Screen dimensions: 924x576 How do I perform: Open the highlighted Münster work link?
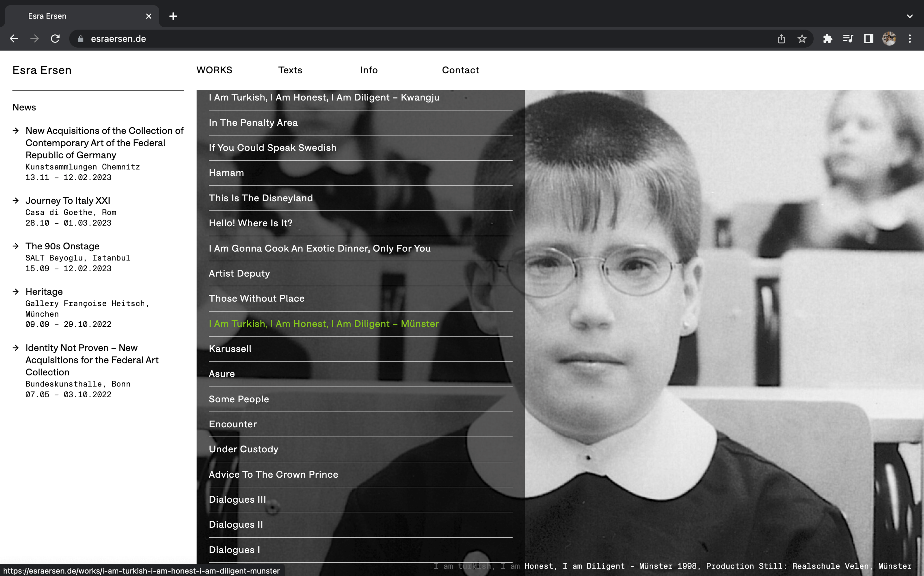[324, 324]
